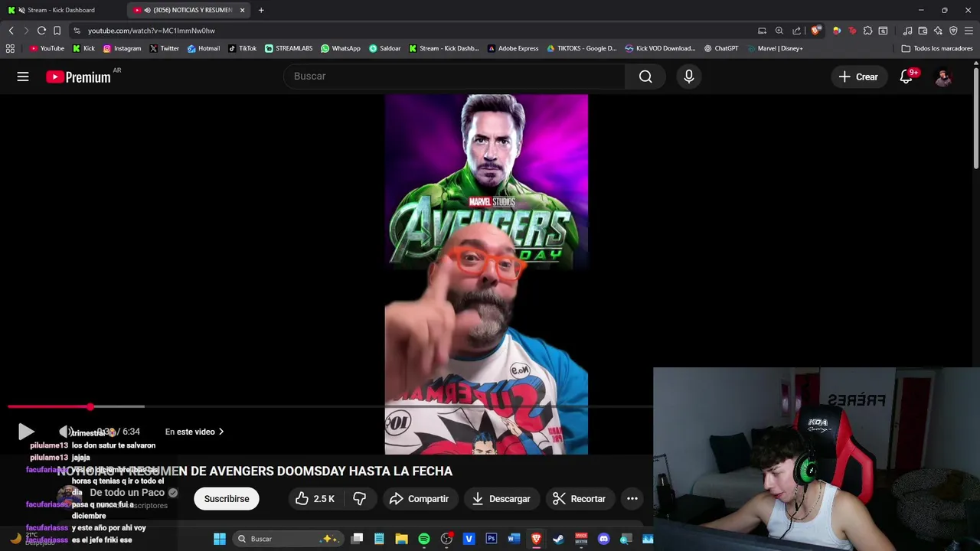Open the Hotmail bookmark

point(204,48)
